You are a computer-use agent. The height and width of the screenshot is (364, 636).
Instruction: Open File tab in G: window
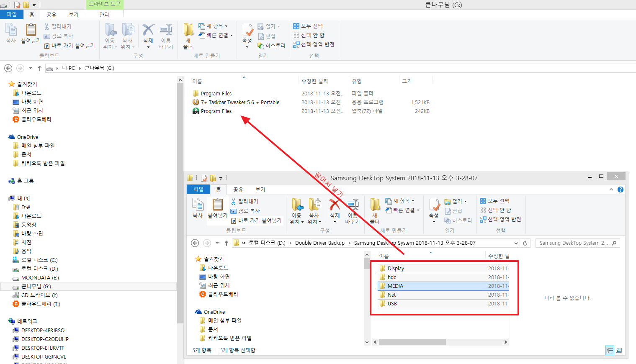(12, 15)
